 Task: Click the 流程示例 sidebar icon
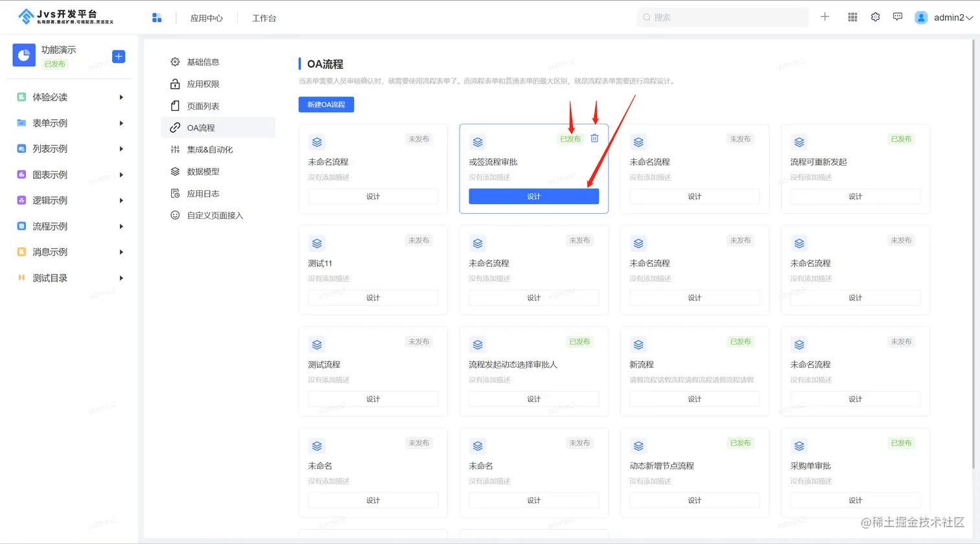(x=21, y=227)
